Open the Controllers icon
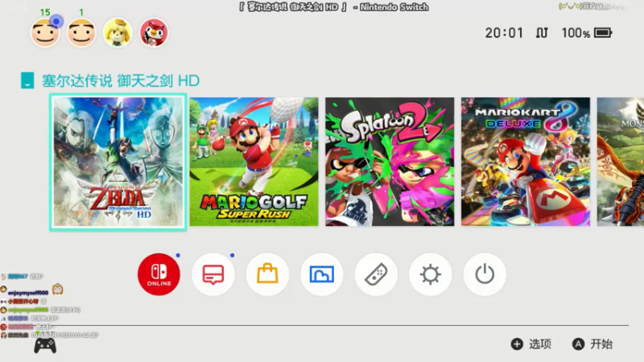The width and height of the screenshot is (644, 362). pos(376,274)
